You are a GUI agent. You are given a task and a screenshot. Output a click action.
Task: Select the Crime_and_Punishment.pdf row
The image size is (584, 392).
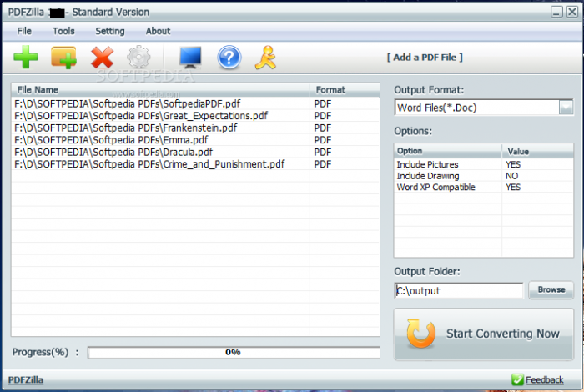[195, 164]
